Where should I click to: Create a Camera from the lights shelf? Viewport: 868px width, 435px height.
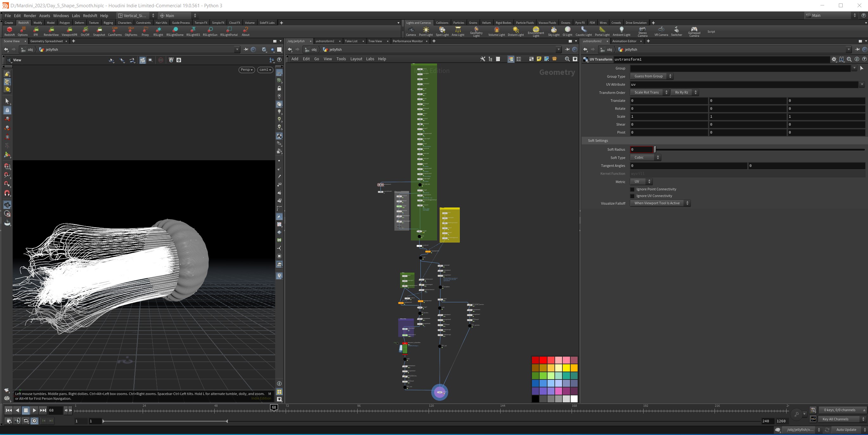[x=411, y=31]
